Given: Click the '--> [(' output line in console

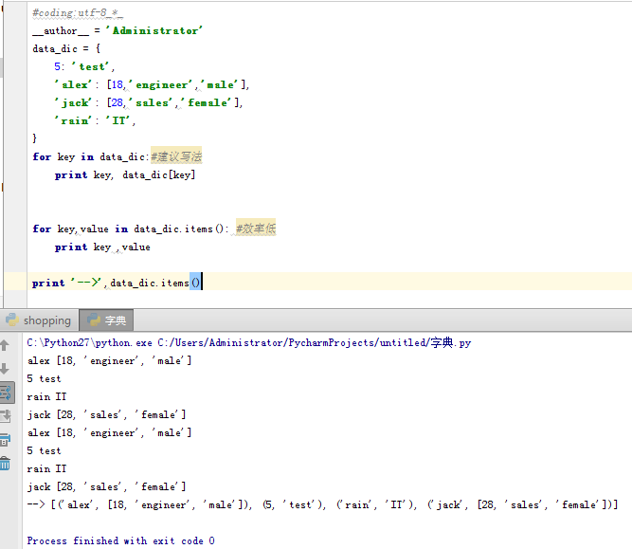Looking at the screenshot, I should (x=322, y=505).
